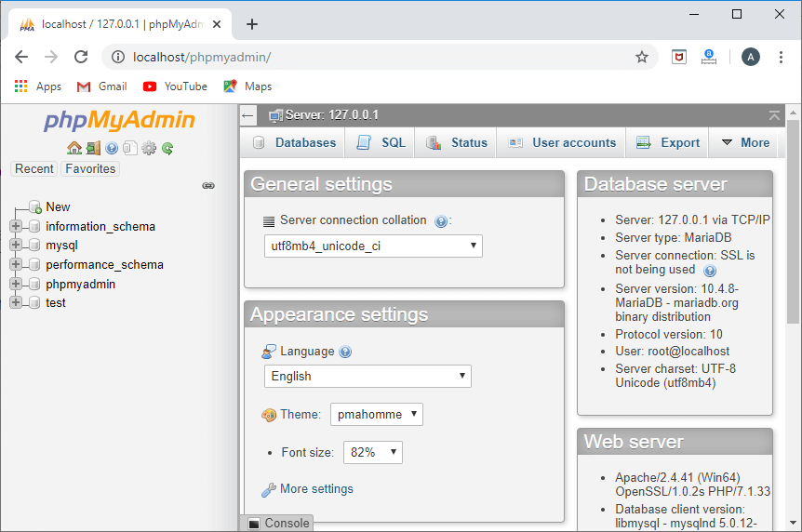Click the link chain icon in sidebar
Screen dimensions: 802x532
(208, 186)
